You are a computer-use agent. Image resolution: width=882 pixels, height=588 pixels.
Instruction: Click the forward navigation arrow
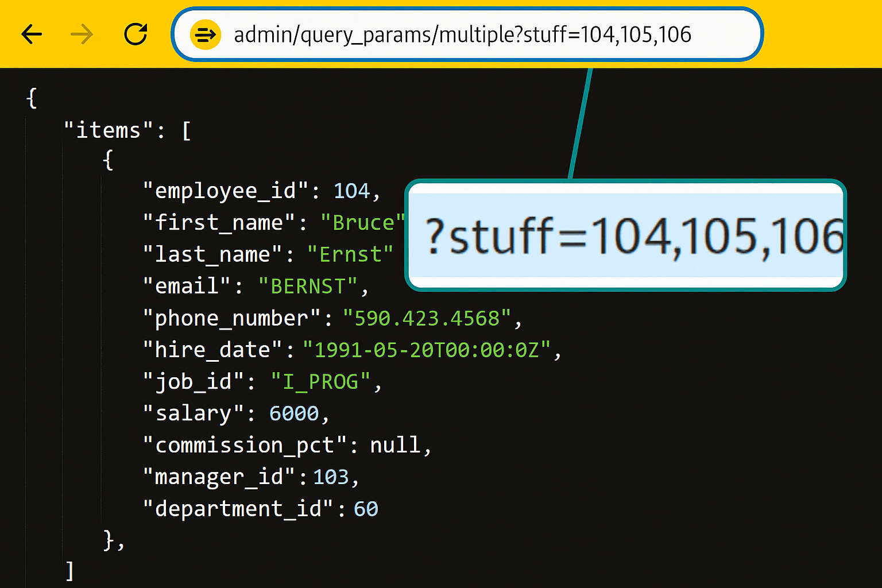(x=82, y=34)
